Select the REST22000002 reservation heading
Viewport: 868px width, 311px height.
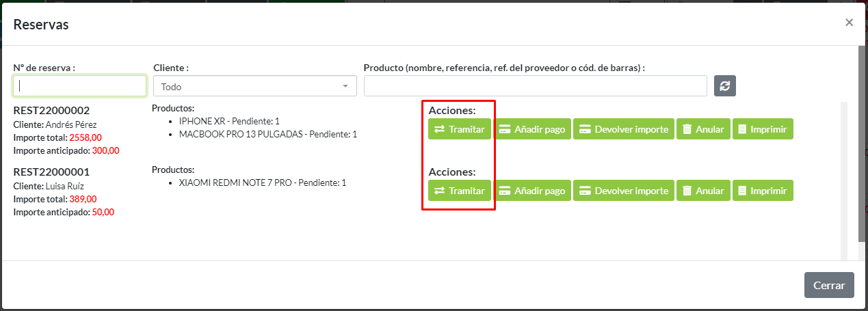pyautogui.click(x=51, y=110)
